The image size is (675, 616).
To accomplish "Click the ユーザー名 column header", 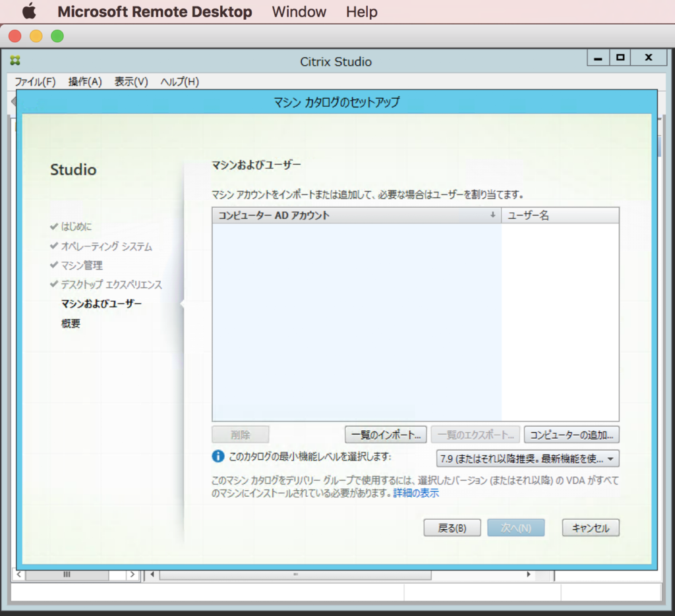I will click(x=560, y=215).
